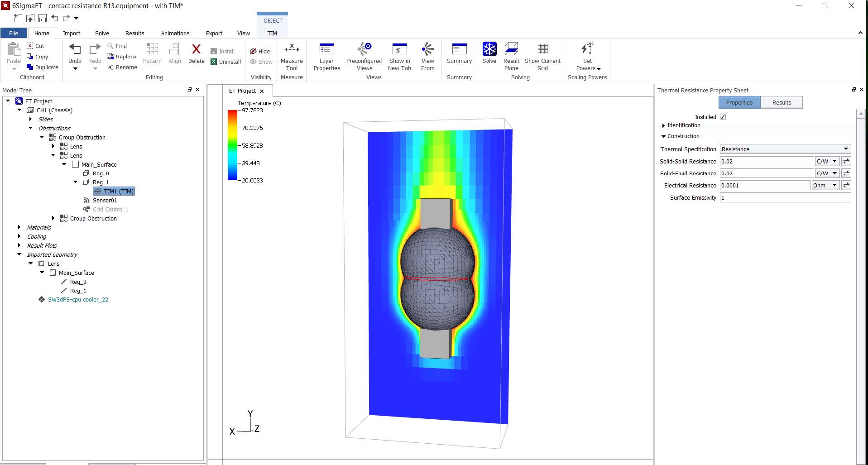Switch to the Results property sheet tab
This screenshot has height=465, width=868.
782,102
